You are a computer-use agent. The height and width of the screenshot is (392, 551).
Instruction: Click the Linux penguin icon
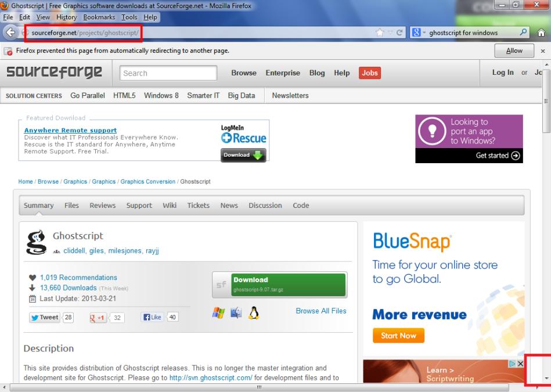(254, 312)
